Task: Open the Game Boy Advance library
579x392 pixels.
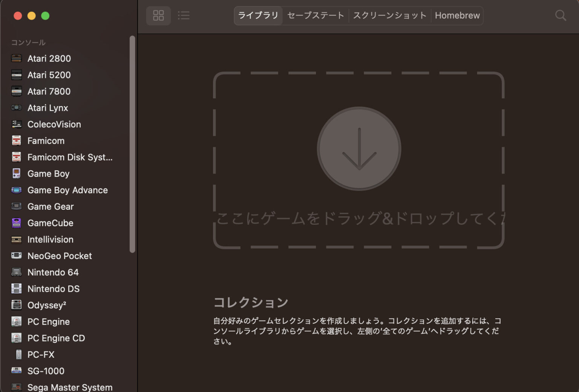Action: 67,190
